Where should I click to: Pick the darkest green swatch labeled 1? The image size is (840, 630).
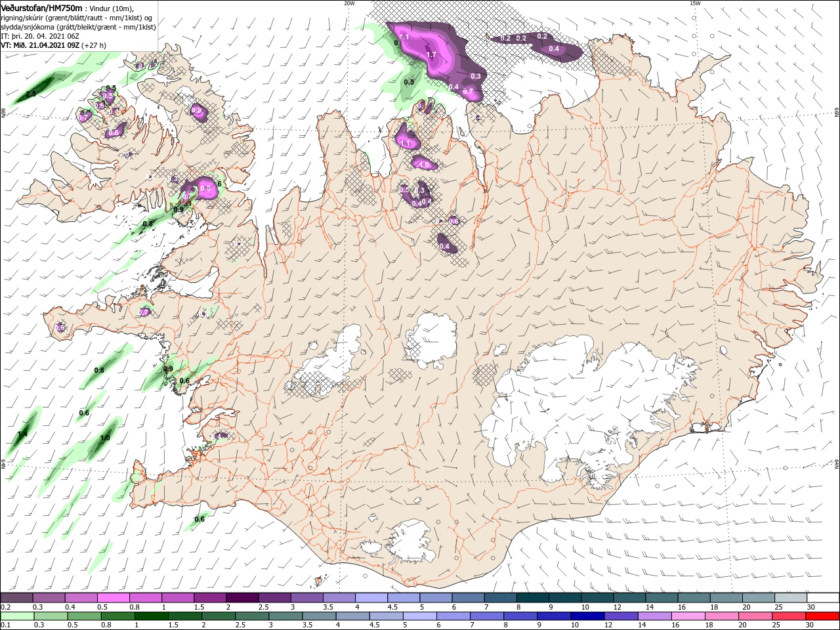(x=151, y=617)
